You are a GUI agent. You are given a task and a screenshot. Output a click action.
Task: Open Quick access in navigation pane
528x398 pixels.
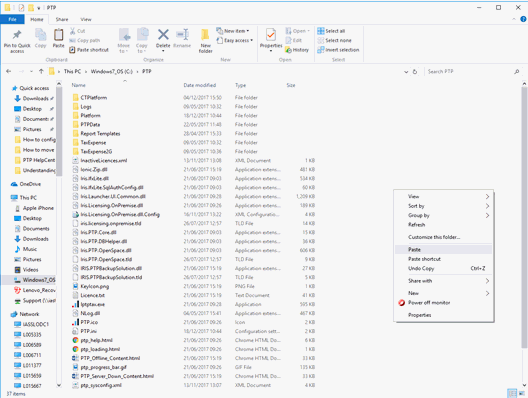(34, 88)
